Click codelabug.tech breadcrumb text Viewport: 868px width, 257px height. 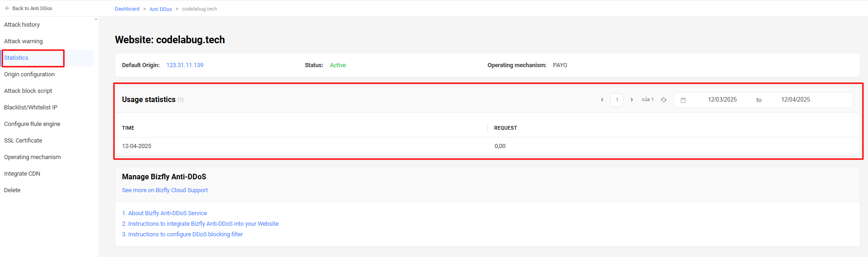(199, 9)
